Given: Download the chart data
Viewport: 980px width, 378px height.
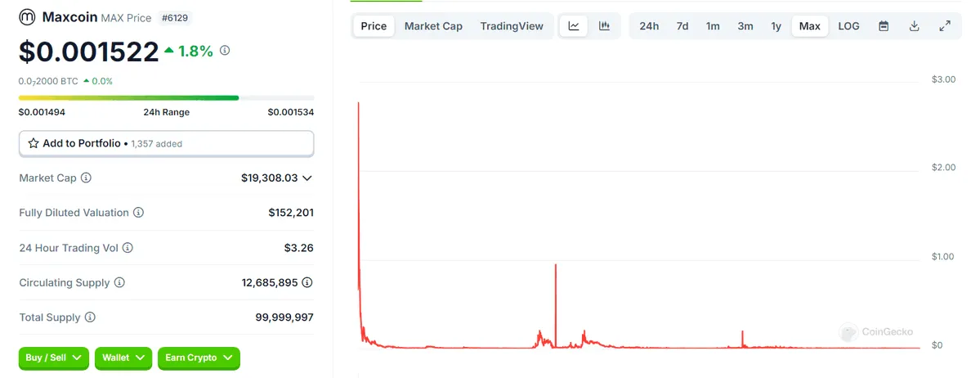Looking at the screenshot, I should (914, 26).
